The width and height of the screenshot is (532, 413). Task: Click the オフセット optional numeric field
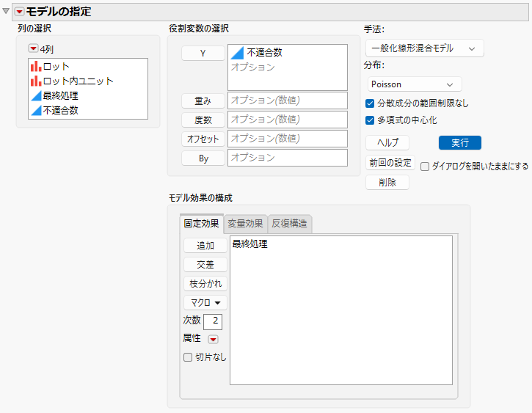288,139
